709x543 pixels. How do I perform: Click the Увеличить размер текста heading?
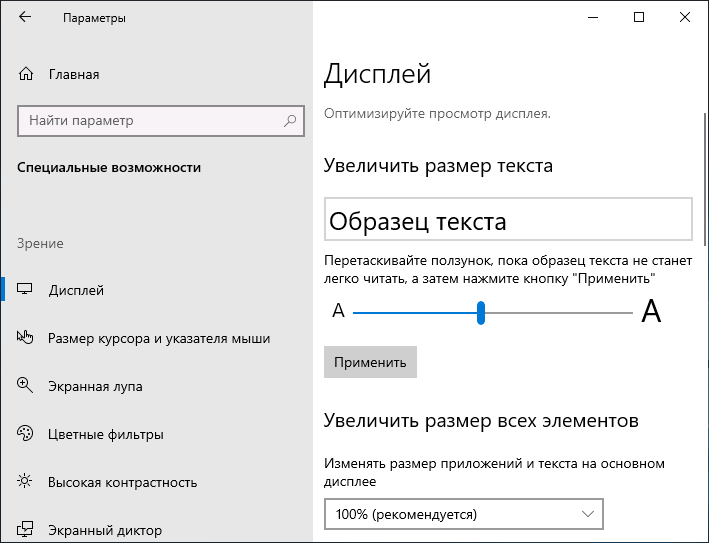tap(438, 165)
